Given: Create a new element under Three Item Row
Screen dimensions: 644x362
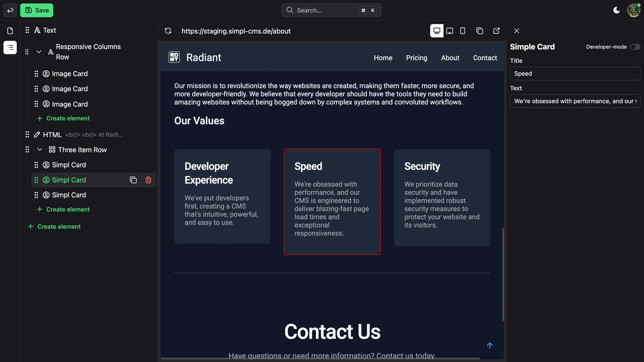Looking at the screenshot, I should pos(63,210).
